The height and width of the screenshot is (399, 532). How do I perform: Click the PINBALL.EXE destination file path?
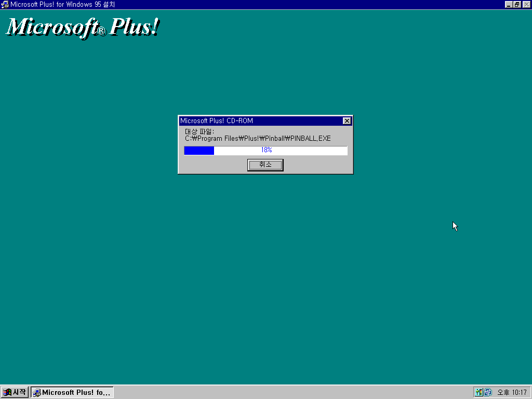(x=258, y=138)
